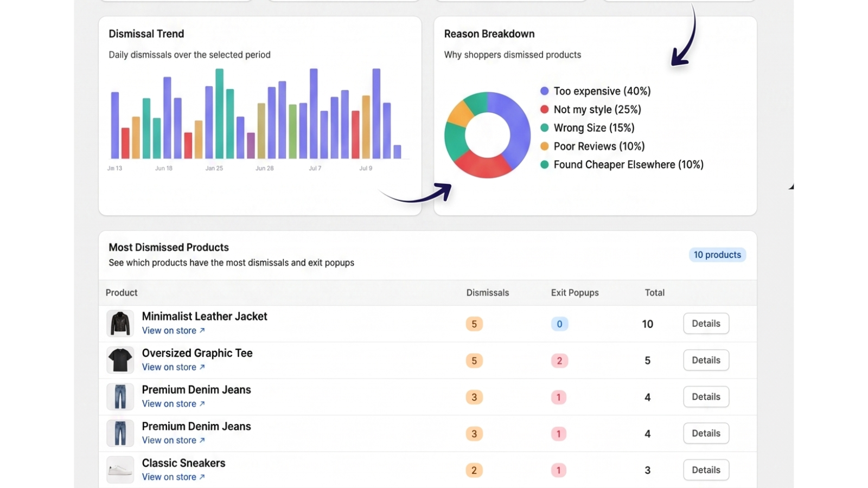Select the Poor Reviews orange legend dot
Viewport: 868px width, 488px height.
(x=544, y=146)
